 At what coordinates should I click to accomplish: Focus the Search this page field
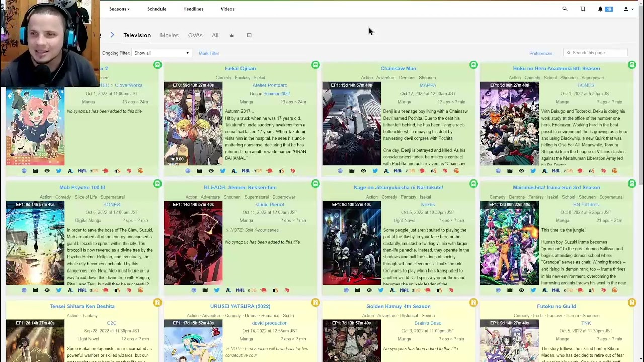[595, 53]
